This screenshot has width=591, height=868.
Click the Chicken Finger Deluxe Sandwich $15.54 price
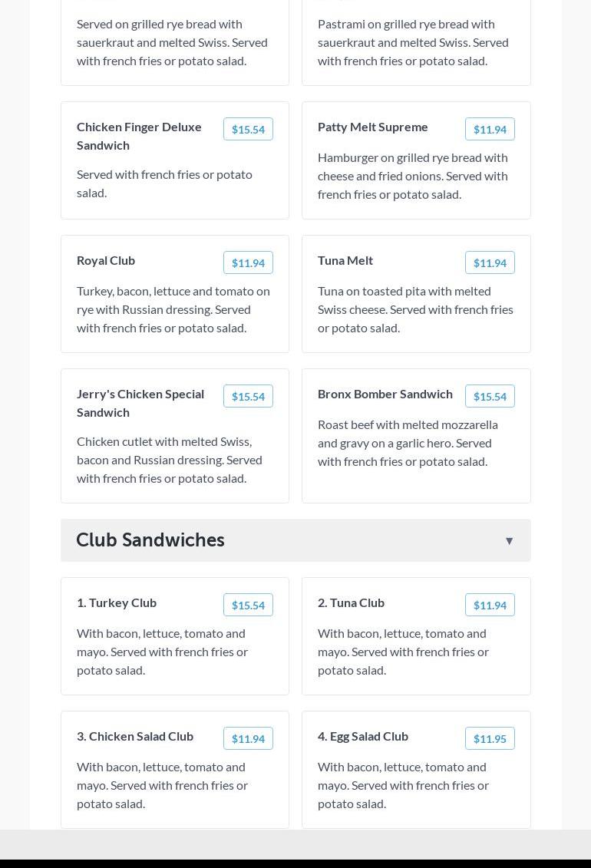(248, 129)
